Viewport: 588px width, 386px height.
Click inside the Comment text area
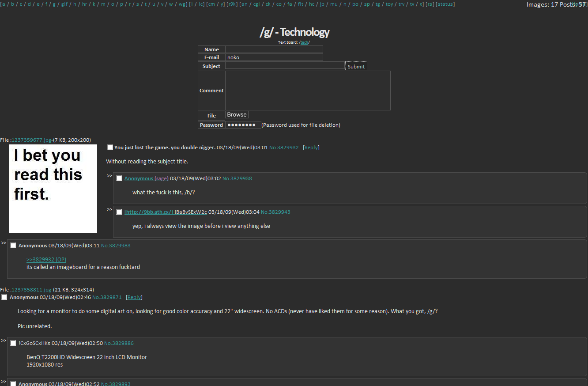pyautogui.click(x=308, y=91)
